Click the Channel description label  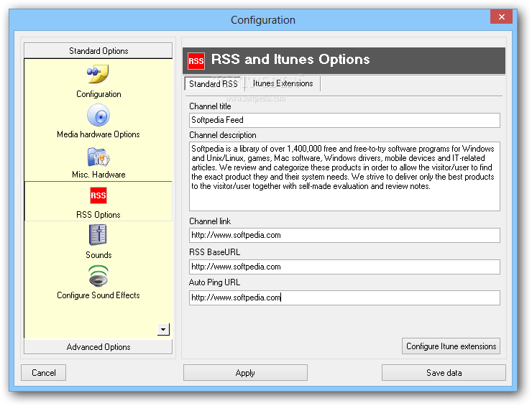click(223, 135)
